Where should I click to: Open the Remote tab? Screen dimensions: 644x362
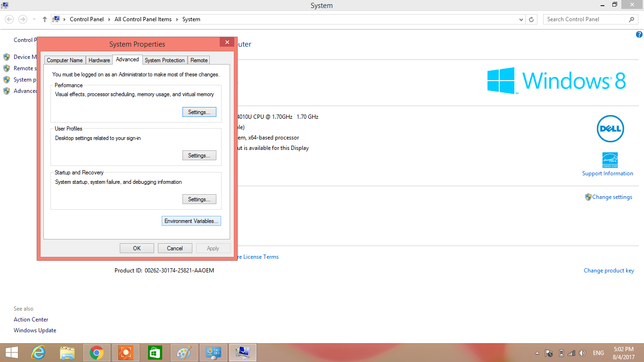coord(199,60)
